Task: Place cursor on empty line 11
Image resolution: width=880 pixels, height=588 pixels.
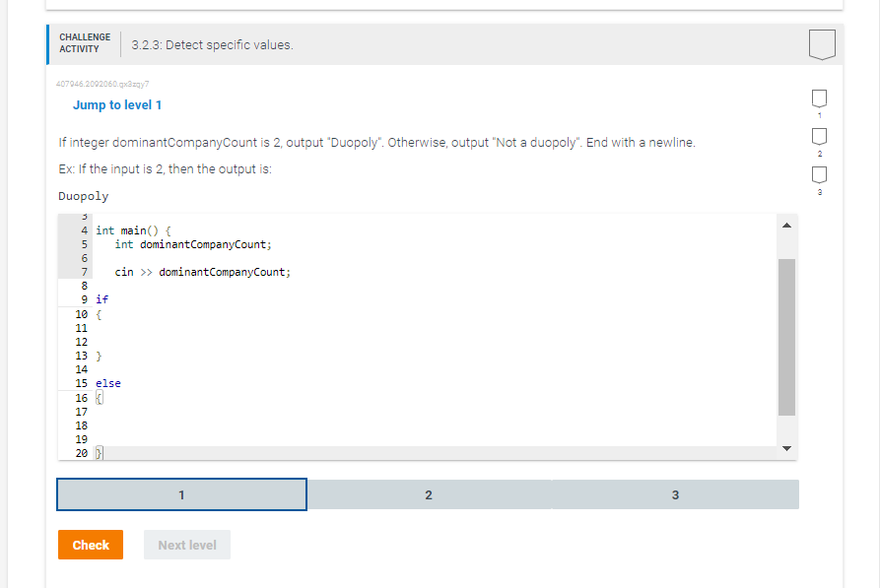Action: [x=433, y=328]
